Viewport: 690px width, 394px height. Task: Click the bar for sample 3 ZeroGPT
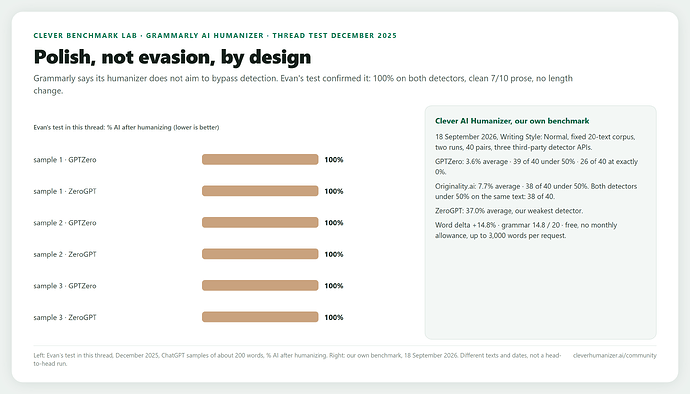coord(260,317)
